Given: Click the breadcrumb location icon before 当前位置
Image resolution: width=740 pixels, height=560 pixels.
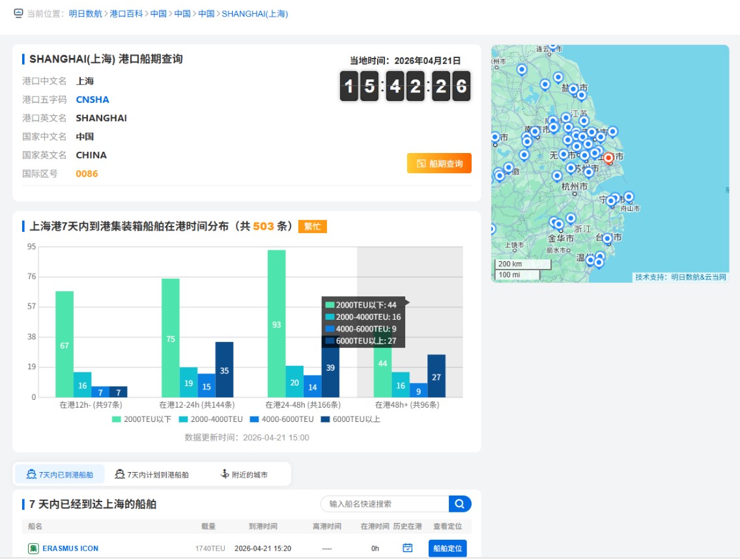Looking at the screenshot, I should [18, 13].
